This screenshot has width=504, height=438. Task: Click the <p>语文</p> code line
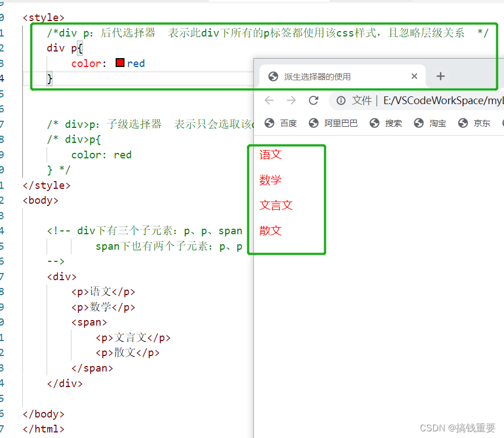coord(103,292)
